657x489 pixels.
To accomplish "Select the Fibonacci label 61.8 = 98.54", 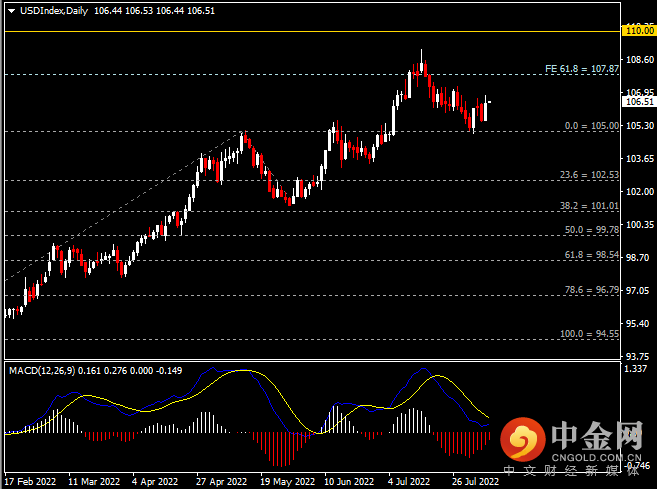I will [592, 255].
